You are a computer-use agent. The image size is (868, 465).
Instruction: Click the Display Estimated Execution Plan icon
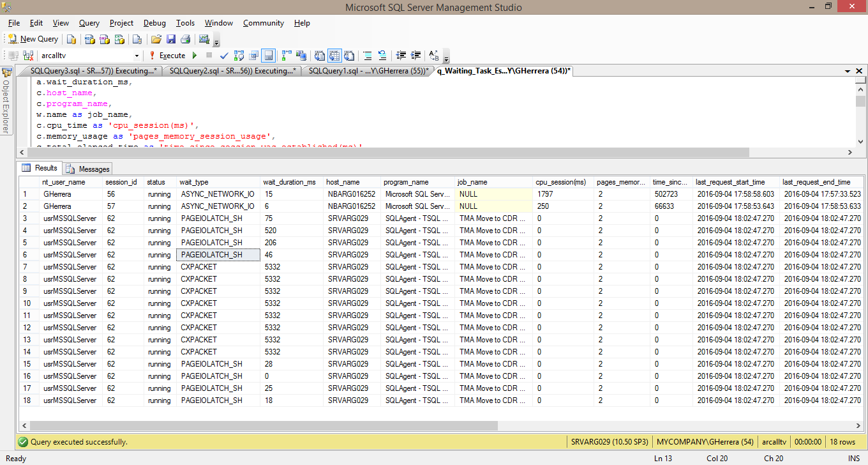238,56
